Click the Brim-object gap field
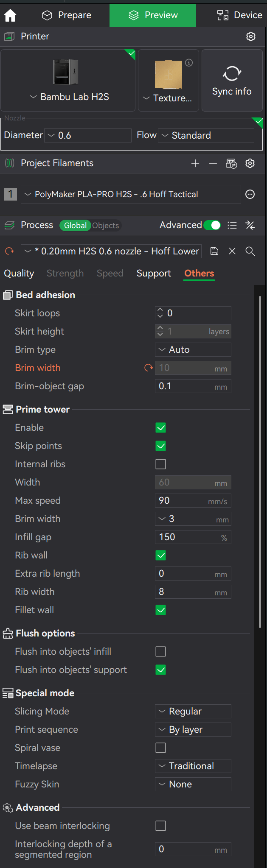 [x=193, y=386]
